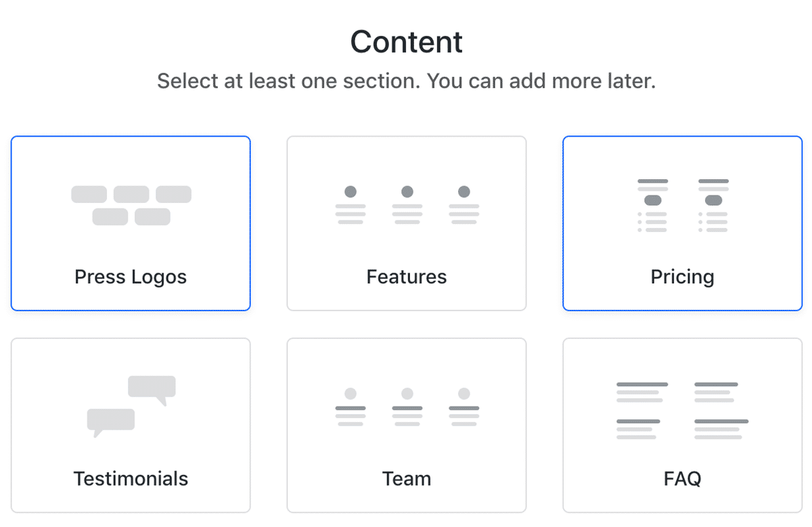The height and width of the screenshot is (527, 812).
Task: Deselect the highlighted Pricing section card
Action: (682, 223)
